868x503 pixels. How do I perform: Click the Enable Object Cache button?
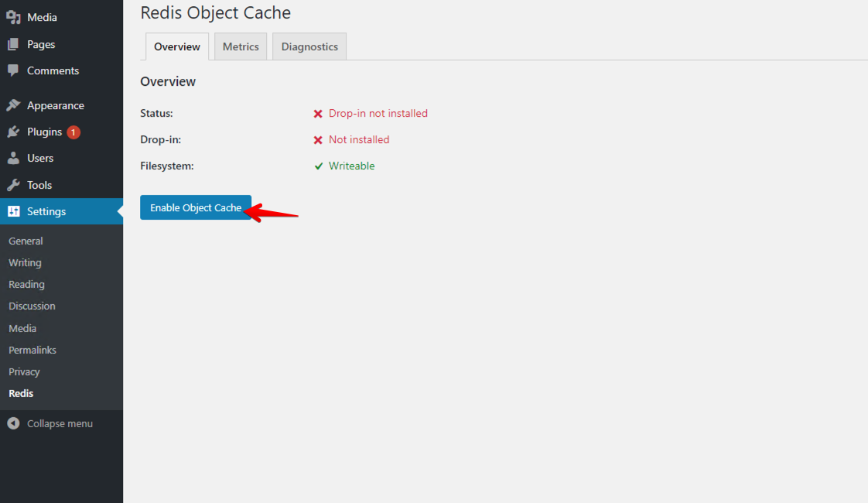tap(196, 207)
